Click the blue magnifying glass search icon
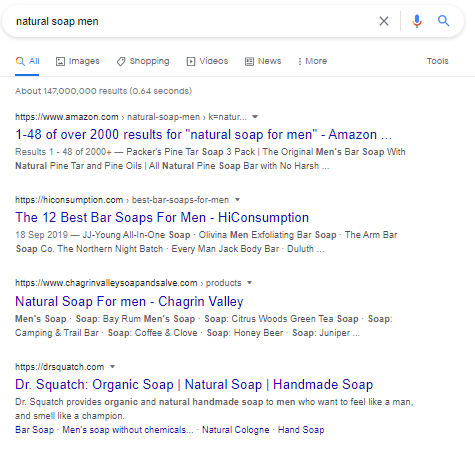475x458 pixels. point(443,21)
